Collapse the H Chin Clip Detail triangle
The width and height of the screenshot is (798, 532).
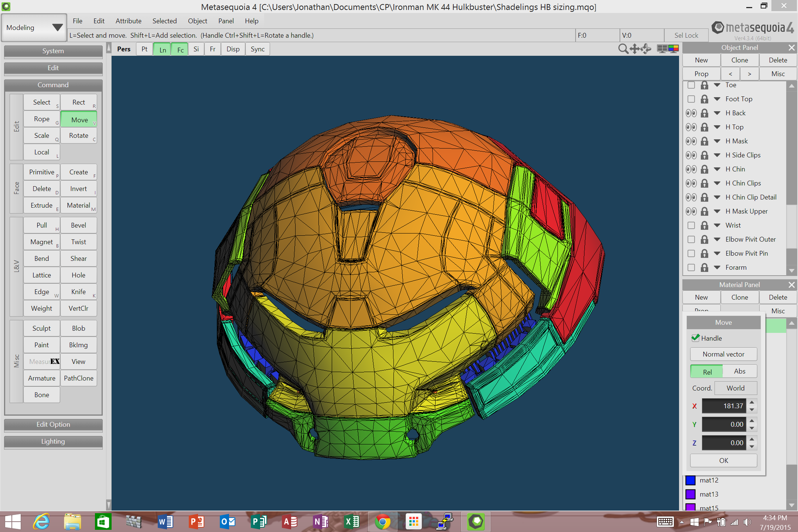pyautogui.click(x=717, y=197)
